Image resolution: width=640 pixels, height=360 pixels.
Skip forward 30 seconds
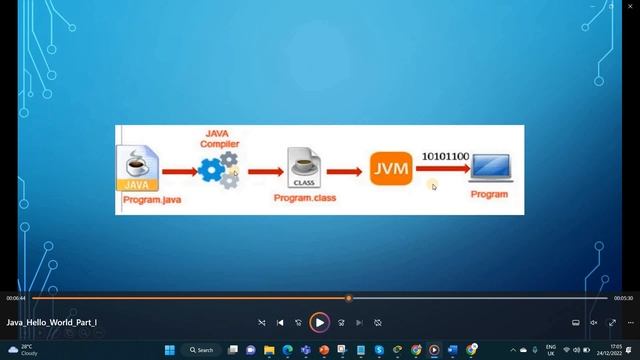tap(341, 323)
